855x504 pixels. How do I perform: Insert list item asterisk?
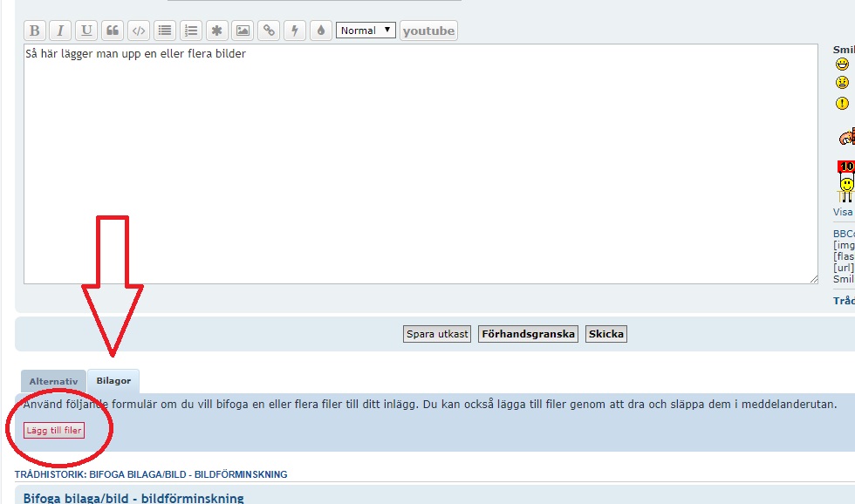click(216, 31)
